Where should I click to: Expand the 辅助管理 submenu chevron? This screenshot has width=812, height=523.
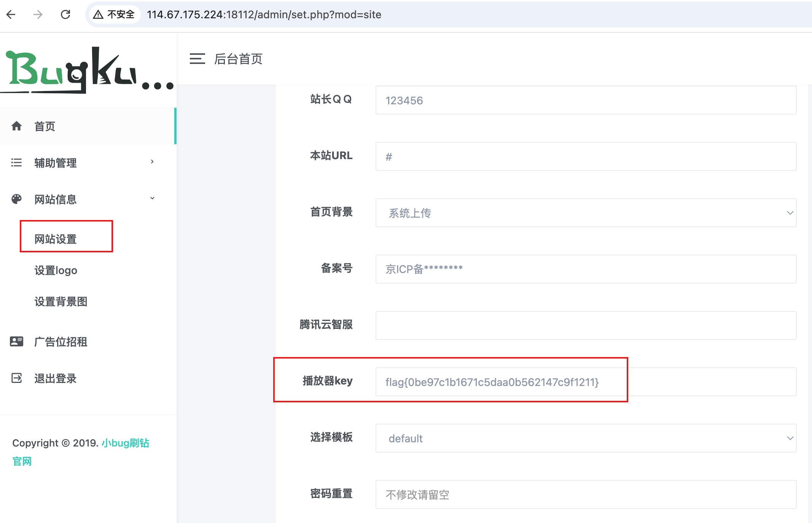152,161
